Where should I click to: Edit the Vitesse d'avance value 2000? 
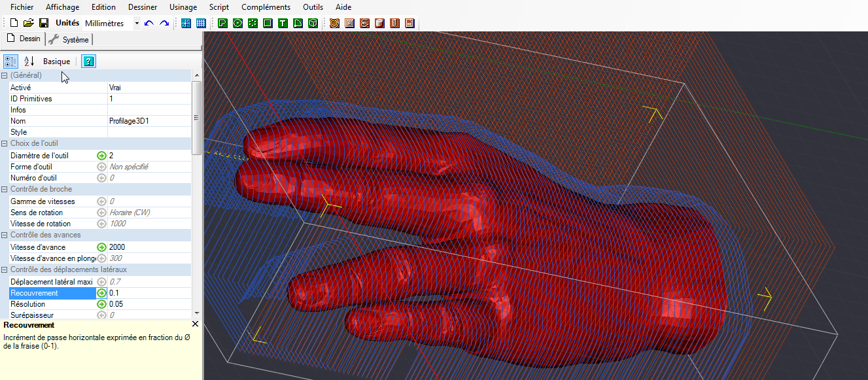click(x=149, y=247)
